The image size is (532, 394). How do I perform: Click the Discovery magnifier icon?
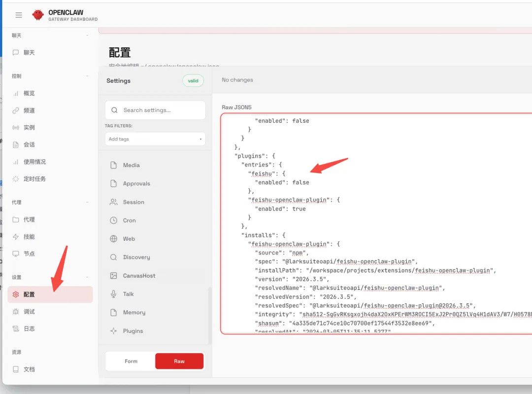pos(114,257)
